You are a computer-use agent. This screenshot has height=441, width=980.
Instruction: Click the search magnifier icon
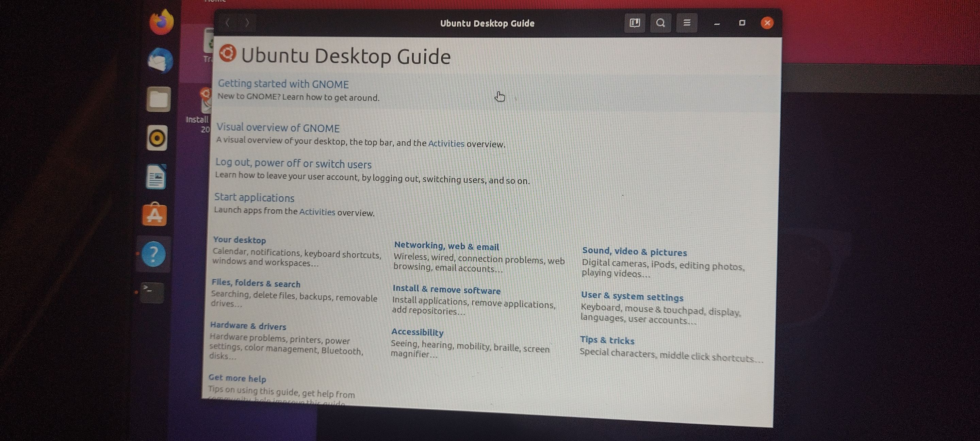[x=660, y=23]
